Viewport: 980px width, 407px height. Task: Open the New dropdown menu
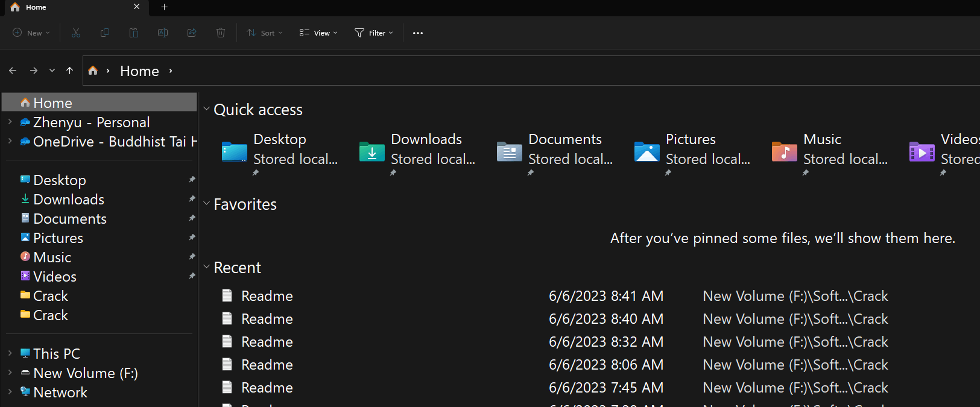[x=31, y=33]
